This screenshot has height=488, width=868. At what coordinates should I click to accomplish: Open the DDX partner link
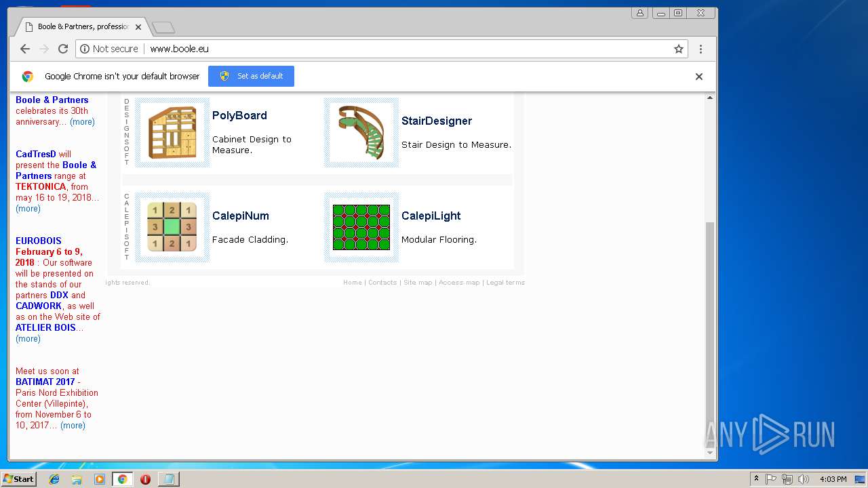59,296
